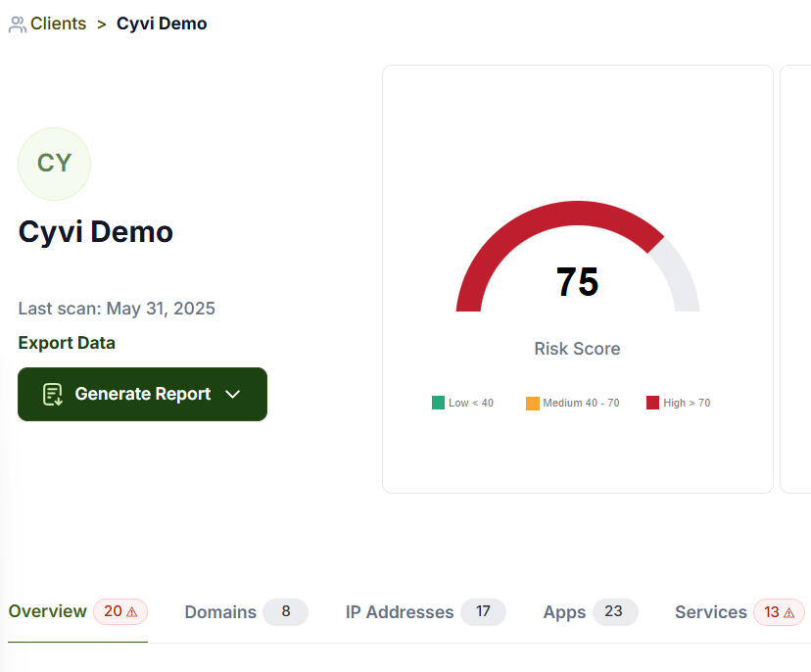Open the Clients breadcrumb link
The image size is (811, 672).
(58, 24)
